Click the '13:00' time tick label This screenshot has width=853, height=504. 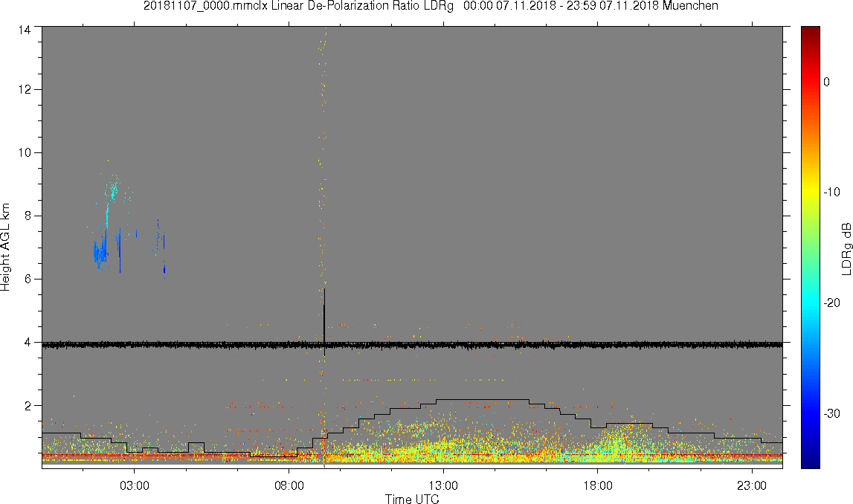point(443,485)
